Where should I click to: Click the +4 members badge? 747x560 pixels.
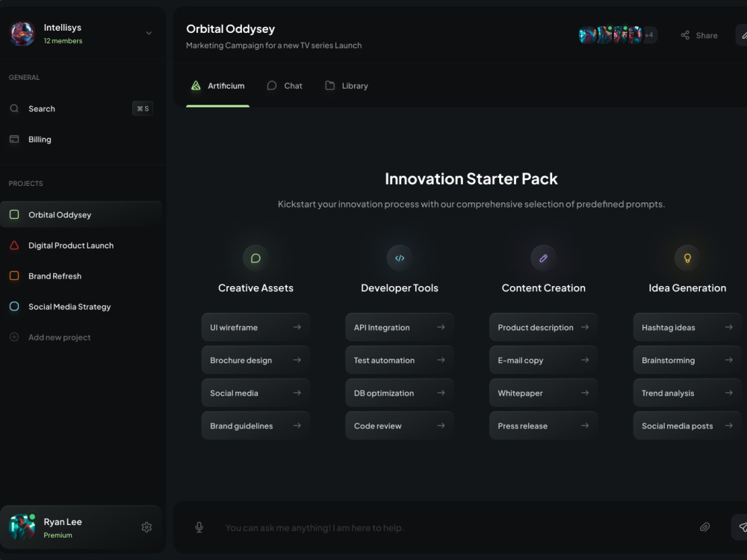(x=649, y=35)
